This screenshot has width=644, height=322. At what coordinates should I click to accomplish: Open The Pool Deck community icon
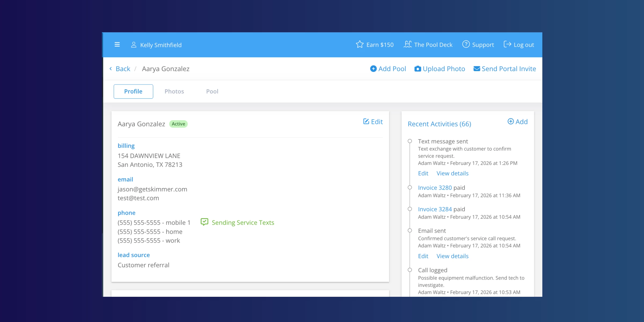point(408,44)
